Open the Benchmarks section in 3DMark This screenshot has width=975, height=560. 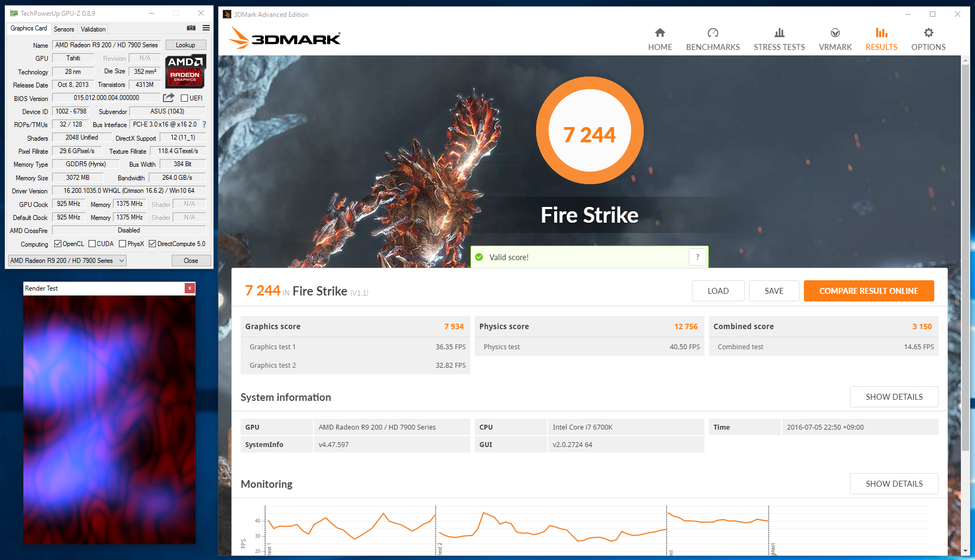click(713, 40)
